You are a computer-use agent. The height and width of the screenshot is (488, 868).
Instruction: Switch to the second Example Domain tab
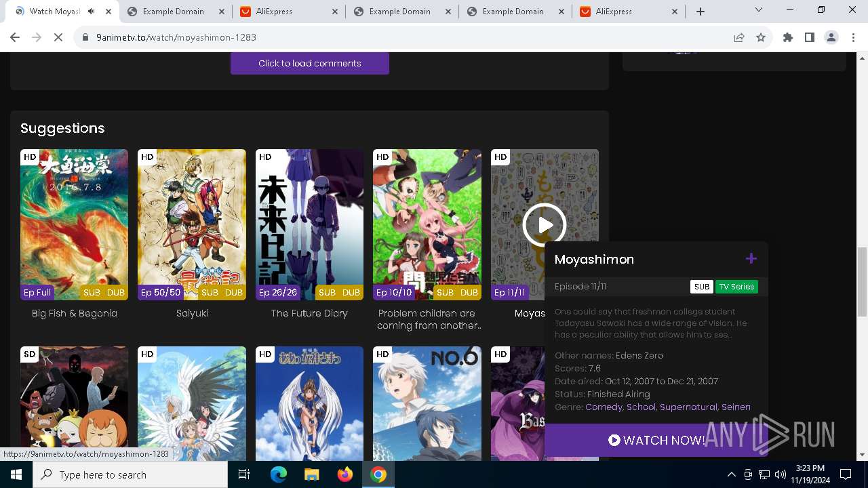pyautogui.click(x=401, y=12)
